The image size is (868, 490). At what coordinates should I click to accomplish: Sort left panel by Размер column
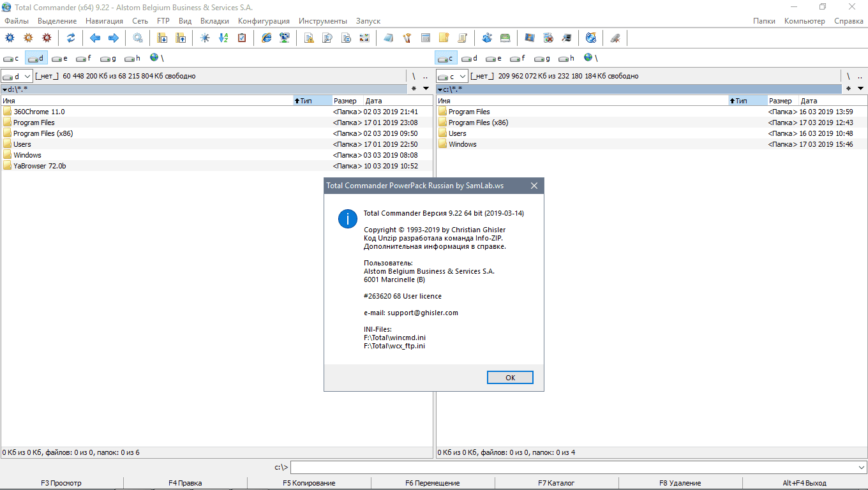point(347,101)
